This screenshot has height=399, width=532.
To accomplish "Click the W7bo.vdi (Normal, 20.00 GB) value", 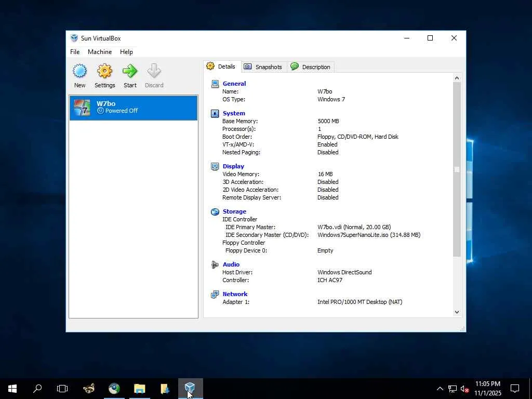I will pyautogui.click(x=354, y=227).
